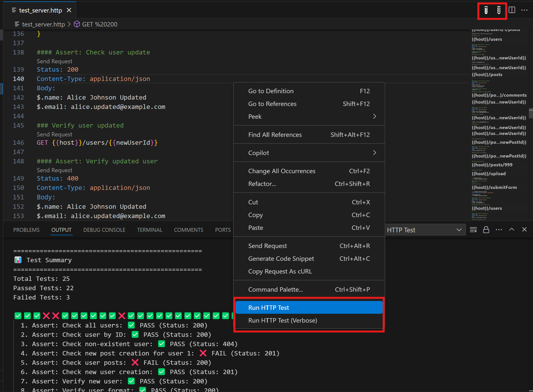This screenshot has width=533, height=392.
Task: Close the test_server.http tab
Action: pyautogui.click(x=69, y=10)
